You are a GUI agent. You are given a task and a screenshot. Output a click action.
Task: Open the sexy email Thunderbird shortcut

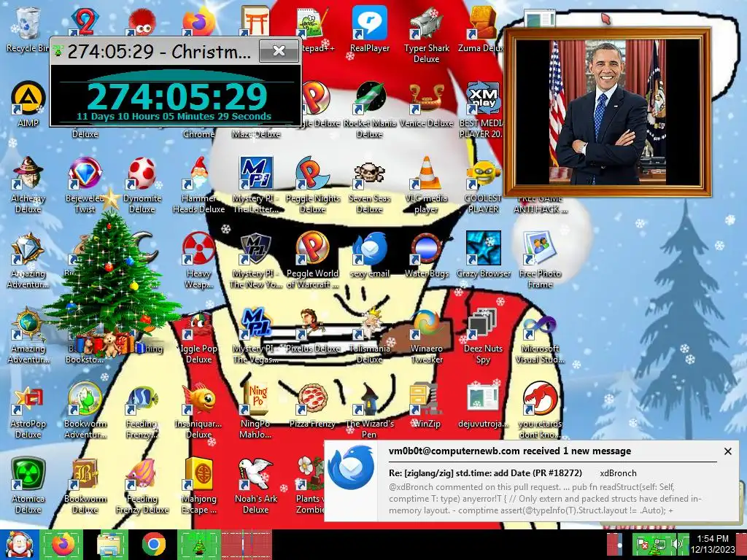pos(370,255)
